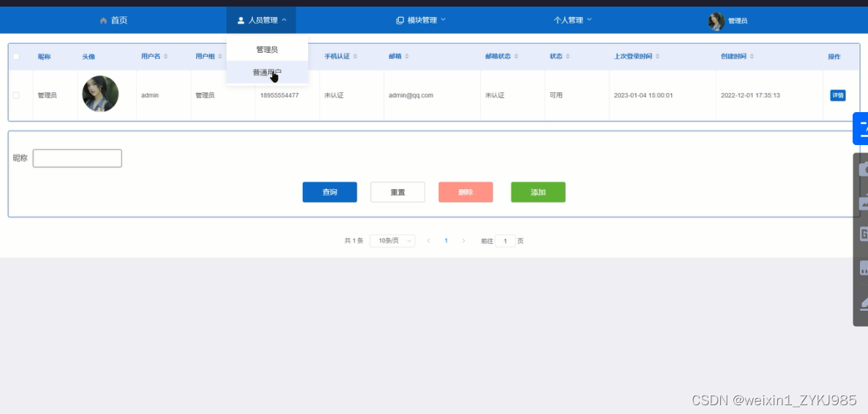868x414 pixels.
Task: Sort by 邮箱 column sort arrows
Action: (407, 56)
